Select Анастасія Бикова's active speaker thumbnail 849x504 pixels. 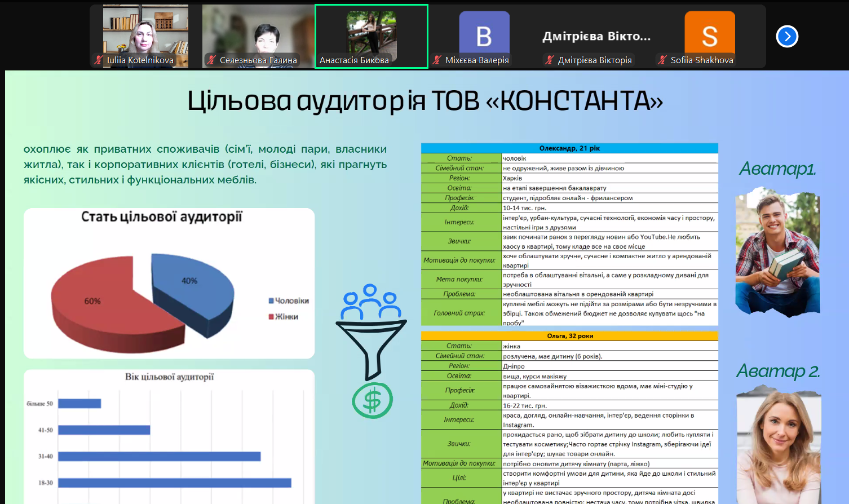click(x=372, y=36)
